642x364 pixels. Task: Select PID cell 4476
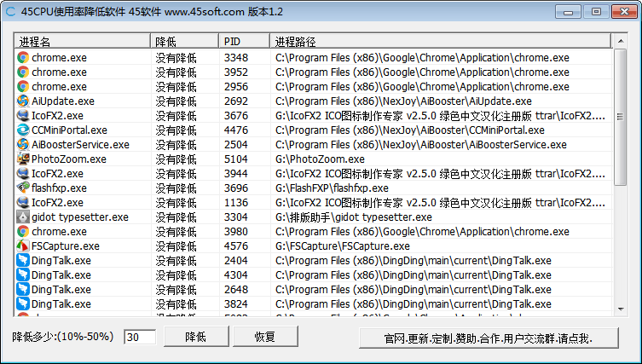point(236,130)
